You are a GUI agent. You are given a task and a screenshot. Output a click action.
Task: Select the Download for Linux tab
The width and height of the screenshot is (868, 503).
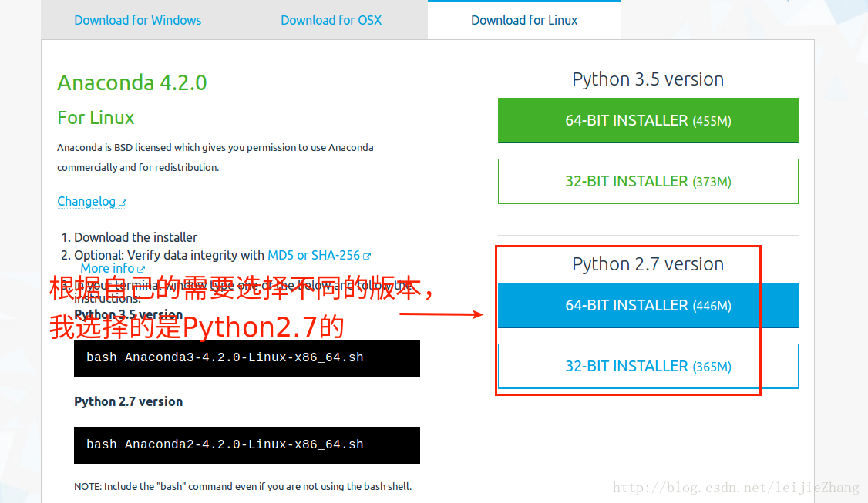524,21
